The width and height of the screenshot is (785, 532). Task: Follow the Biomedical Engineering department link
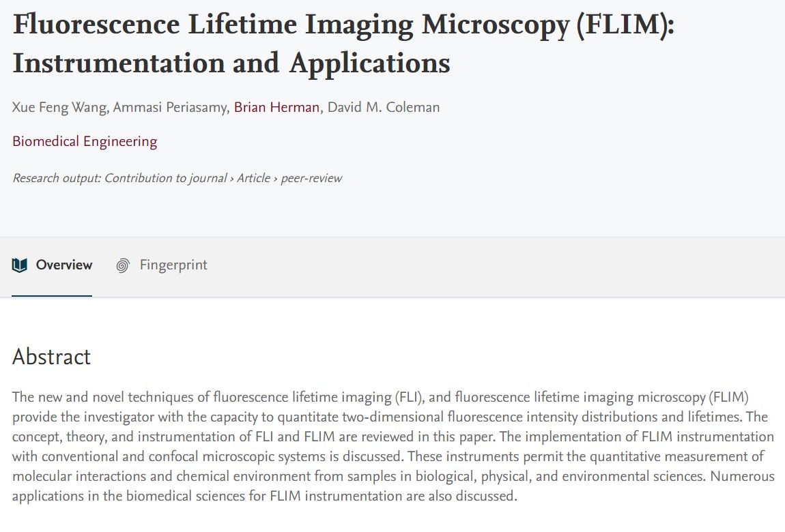(85, 142)
